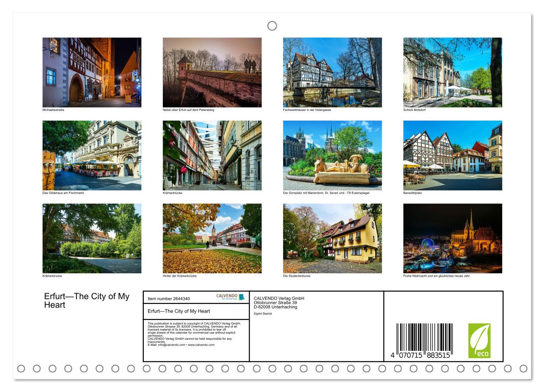Image resolution: width=544 pixels, height=392 pixels.
Task: Click the author name "Sigrid Starick"
Action: tap(263, 313)
